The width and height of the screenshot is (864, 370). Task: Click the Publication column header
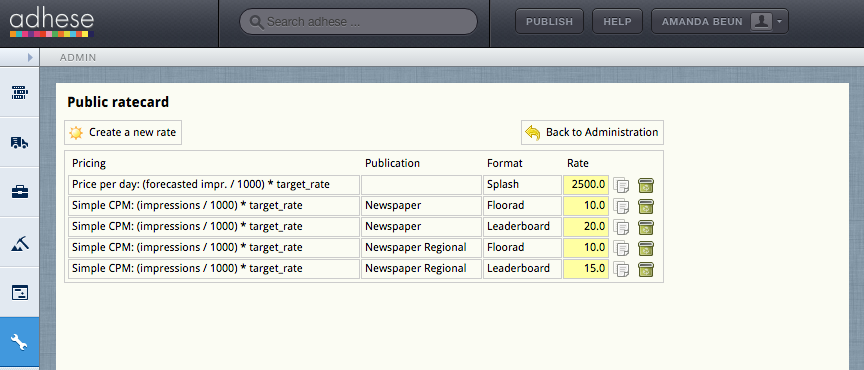(x=392, y=163)
